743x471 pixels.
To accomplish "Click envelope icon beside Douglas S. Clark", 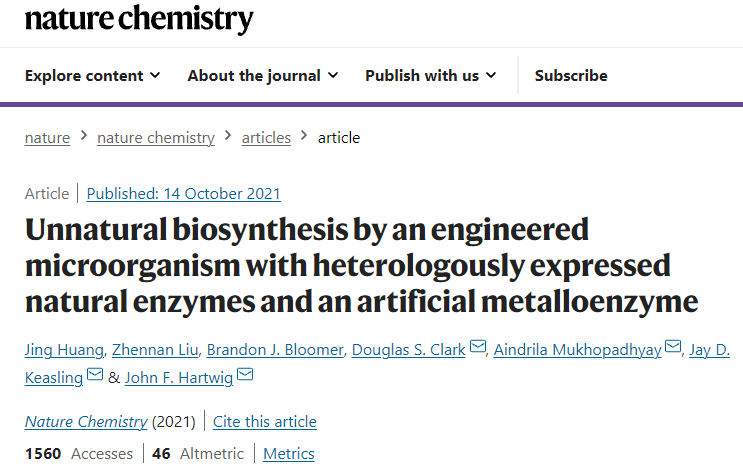I will pos(478,348).
